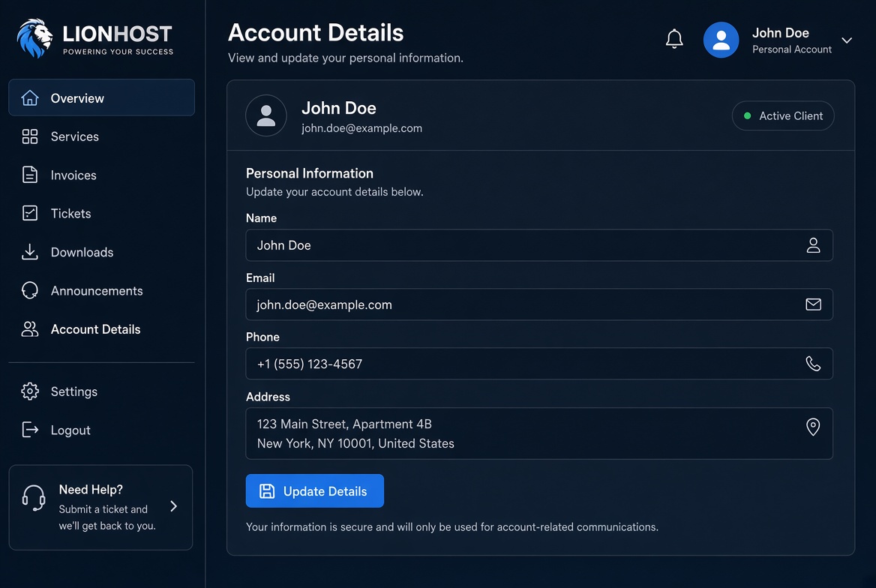This screenshot has width=876, height=588.
Task: Click the Update Details button
Action: [314, 490]
